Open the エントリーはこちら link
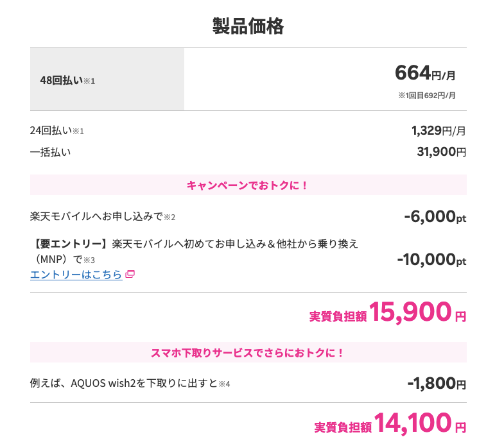Image resolution: width=504 pixels, height=444 pixels. [76, 275]
